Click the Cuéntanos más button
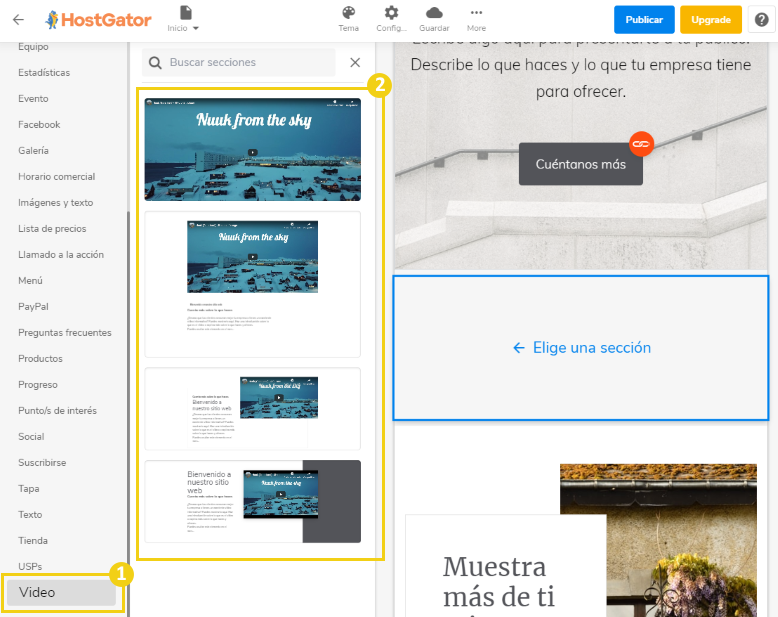This screenshot has width=778, height=617. point(581,164)
